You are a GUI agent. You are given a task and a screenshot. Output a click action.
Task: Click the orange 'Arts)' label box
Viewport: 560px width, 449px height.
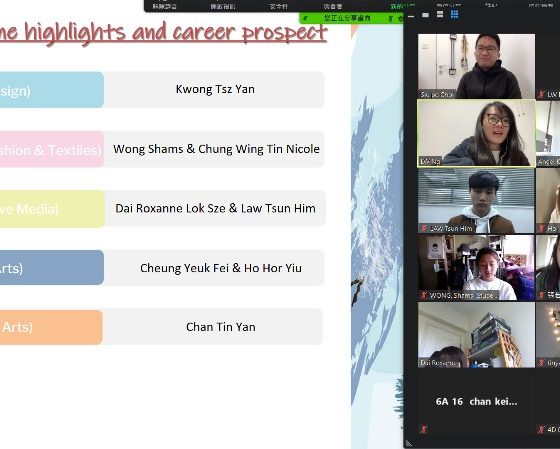[51, 327]
